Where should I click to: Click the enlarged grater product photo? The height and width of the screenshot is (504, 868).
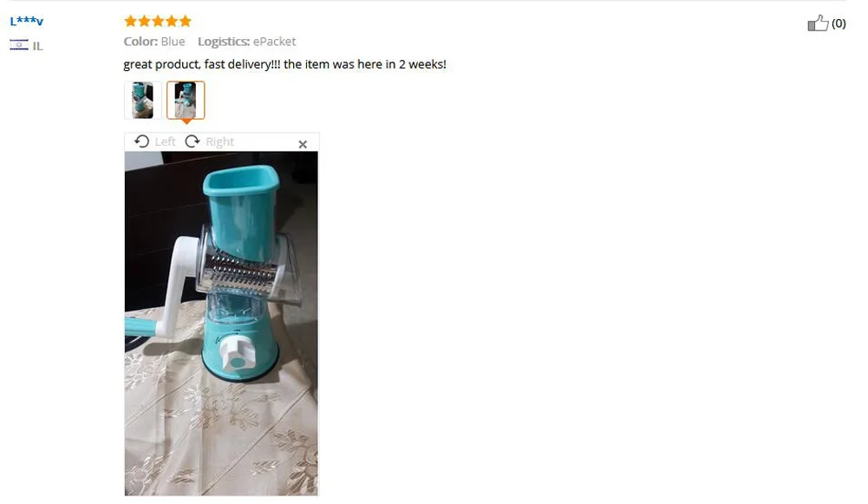tap(221, 324)
